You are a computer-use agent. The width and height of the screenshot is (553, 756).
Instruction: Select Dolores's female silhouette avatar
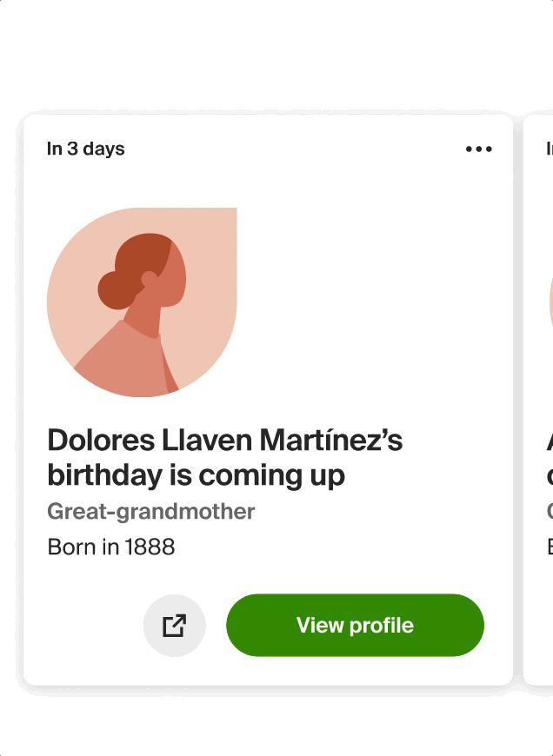tap(142, 302)
